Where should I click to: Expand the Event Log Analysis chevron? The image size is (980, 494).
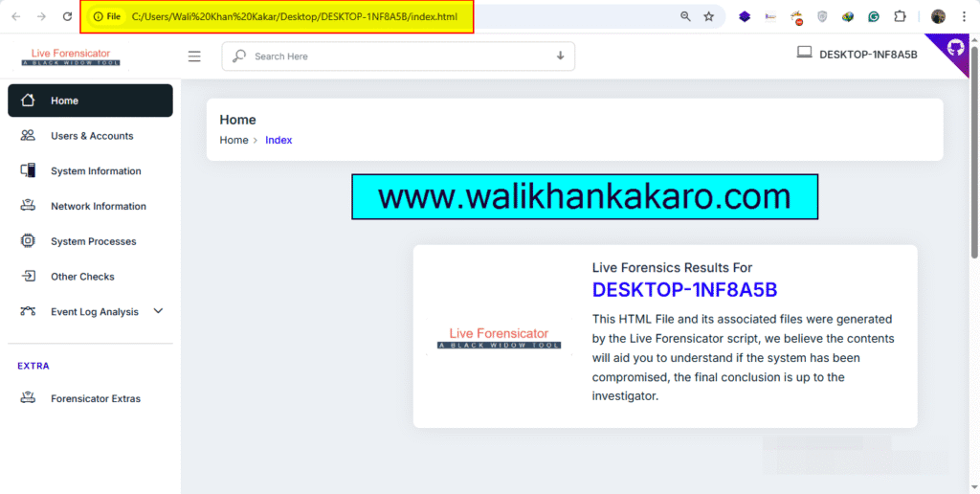click(x=159, y=311)
